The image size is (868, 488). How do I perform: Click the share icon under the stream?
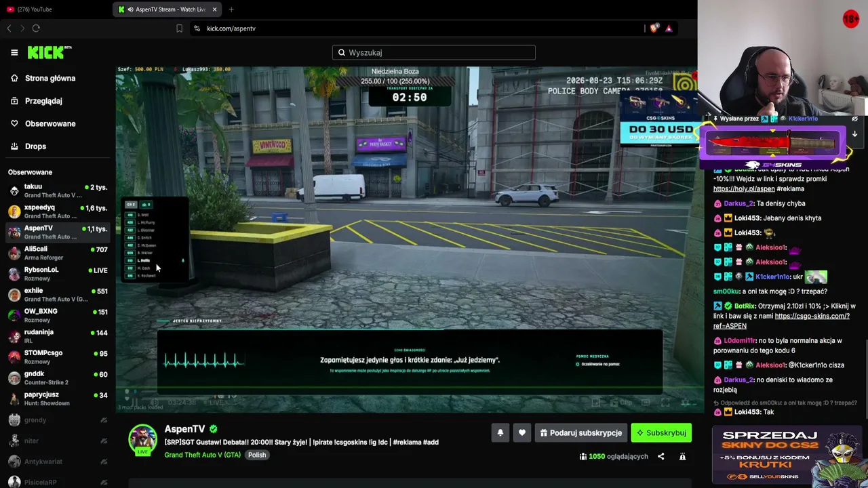point(661,457)
